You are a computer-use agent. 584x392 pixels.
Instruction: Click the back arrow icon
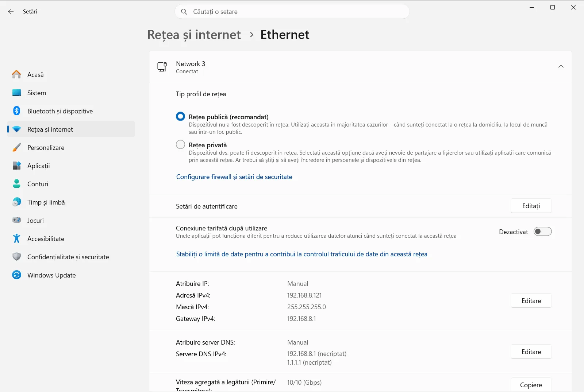point(11,12)
